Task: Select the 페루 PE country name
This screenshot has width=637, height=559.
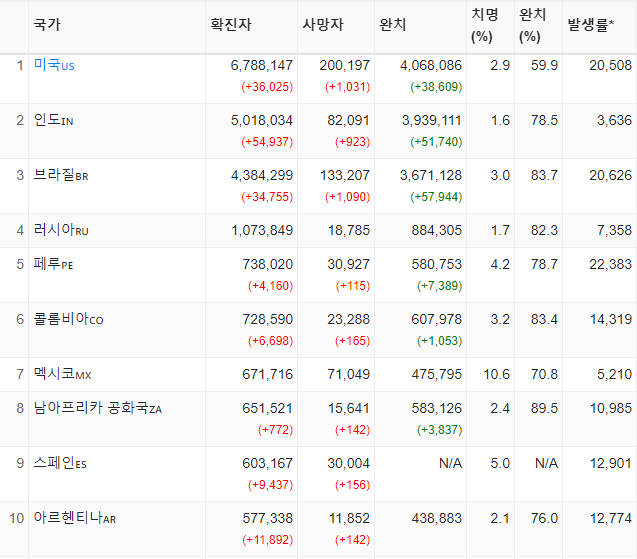Action: coord(53,264)
